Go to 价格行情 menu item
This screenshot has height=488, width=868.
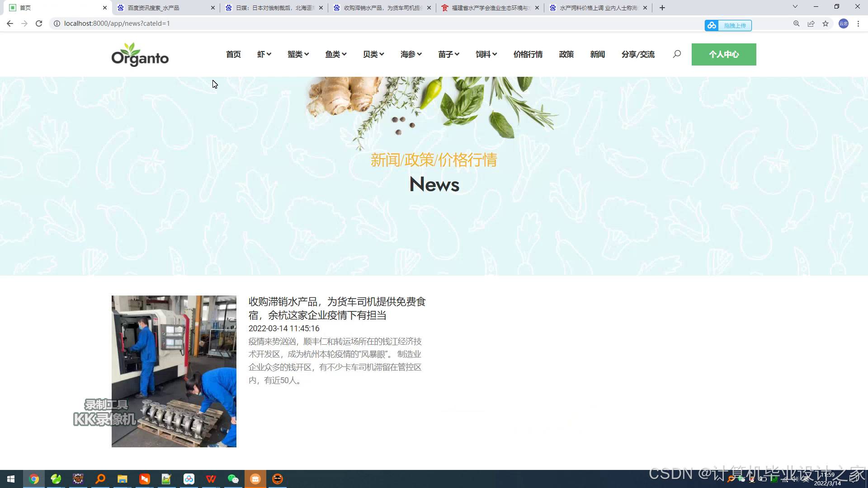point(528,54)
